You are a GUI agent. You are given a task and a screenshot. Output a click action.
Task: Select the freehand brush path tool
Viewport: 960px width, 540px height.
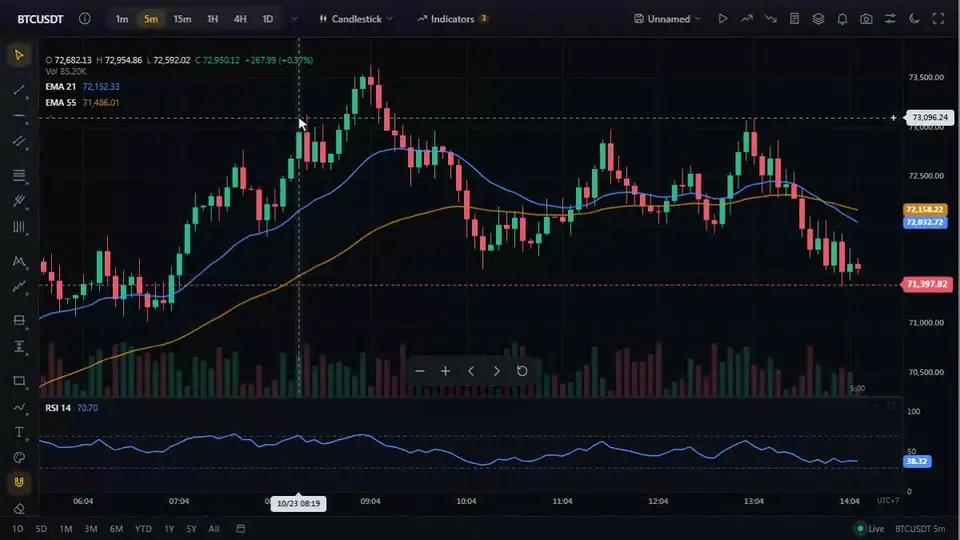(x=19, y=407)
